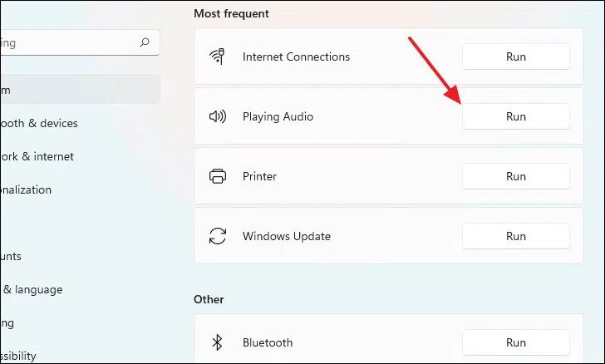This screenshot has width=605, height=364.
Task: Click the Printer icon
Action: click(x=218, y=176)
